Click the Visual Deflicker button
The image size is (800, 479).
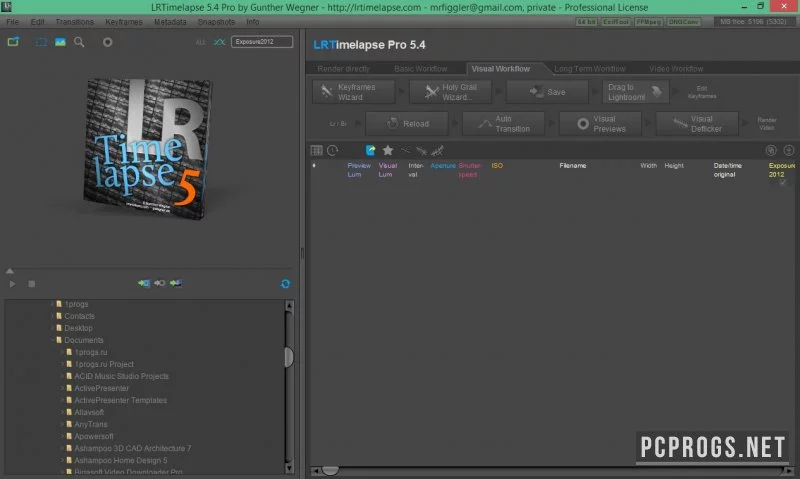coord(697,124)
